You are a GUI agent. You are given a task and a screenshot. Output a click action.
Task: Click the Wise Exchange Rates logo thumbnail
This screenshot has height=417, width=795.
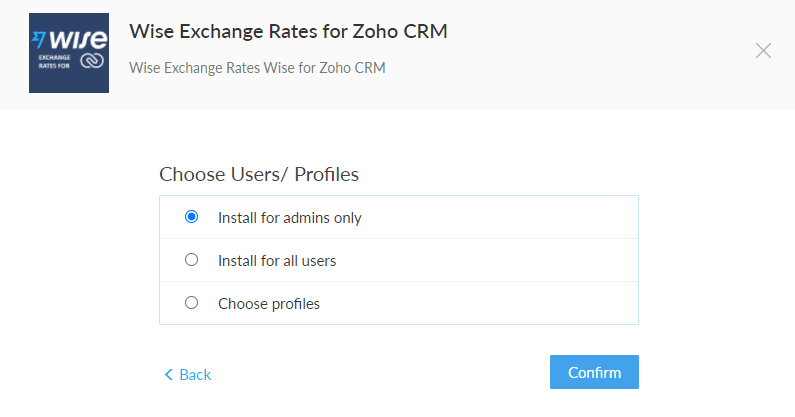tap(69, 53)
